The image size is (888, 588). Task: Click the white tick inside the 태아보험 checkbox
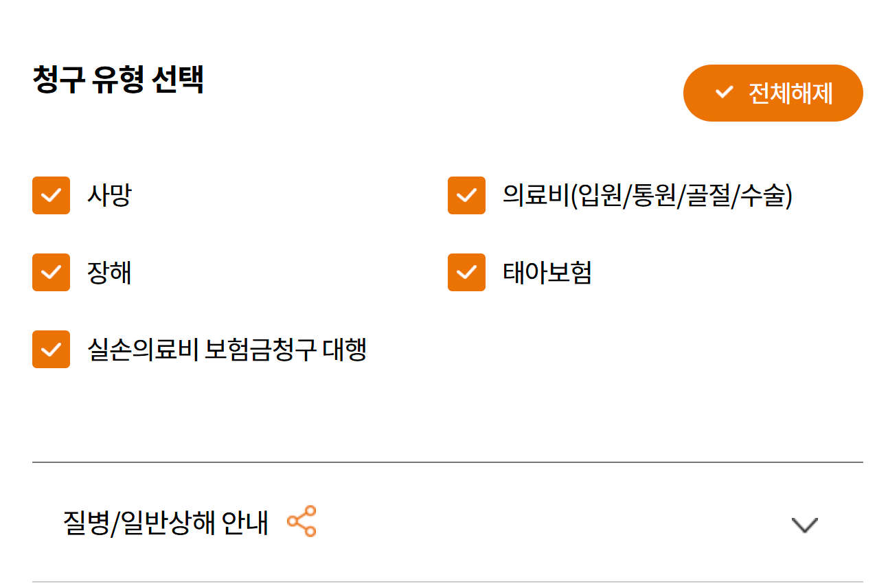pyautogui.click(x=466, y=273)
